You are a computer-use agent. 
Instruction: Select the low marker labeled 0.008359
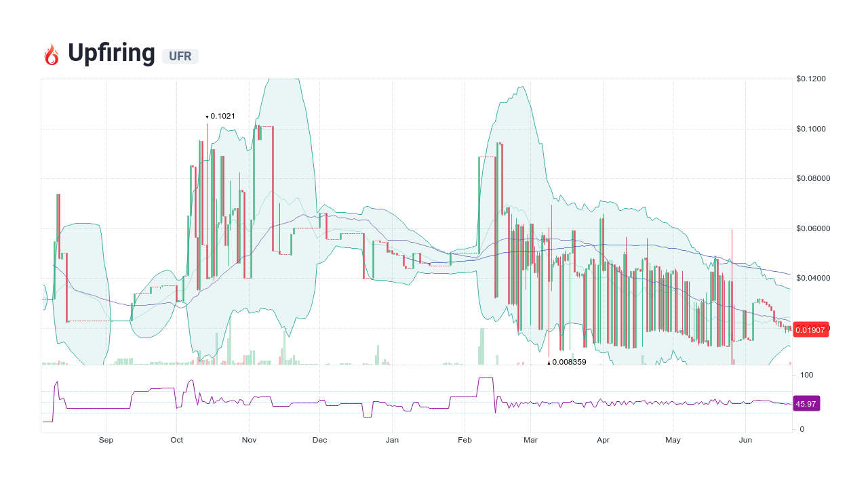(567, 363)
